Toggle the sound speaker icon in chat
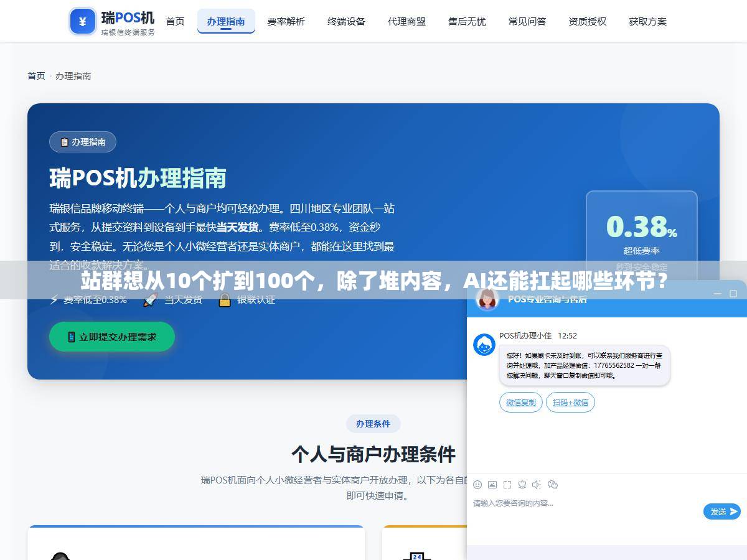The height and width of the screenshot is (560, 747). [x=537, y=485]
